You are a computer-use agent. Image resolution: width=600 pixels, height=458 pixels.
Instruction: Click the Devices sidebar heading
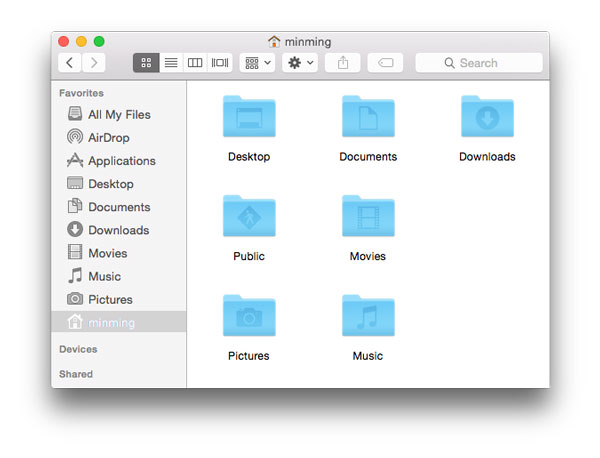(78, 349)
